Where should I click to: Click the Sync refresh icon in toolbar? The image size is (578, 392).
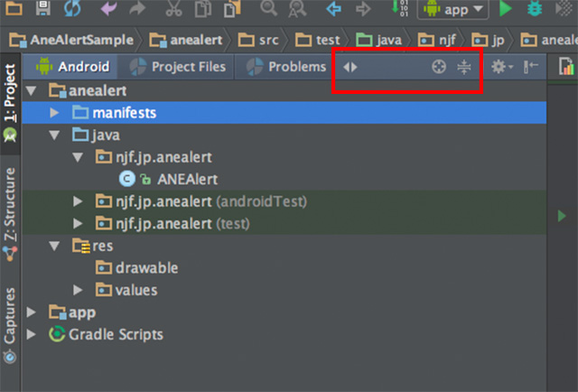(72, 8)
